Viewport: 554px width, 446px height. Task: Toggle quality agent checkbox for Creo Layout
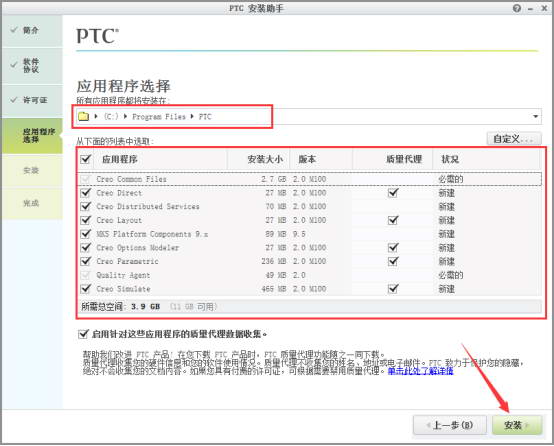tap(393, 220)
